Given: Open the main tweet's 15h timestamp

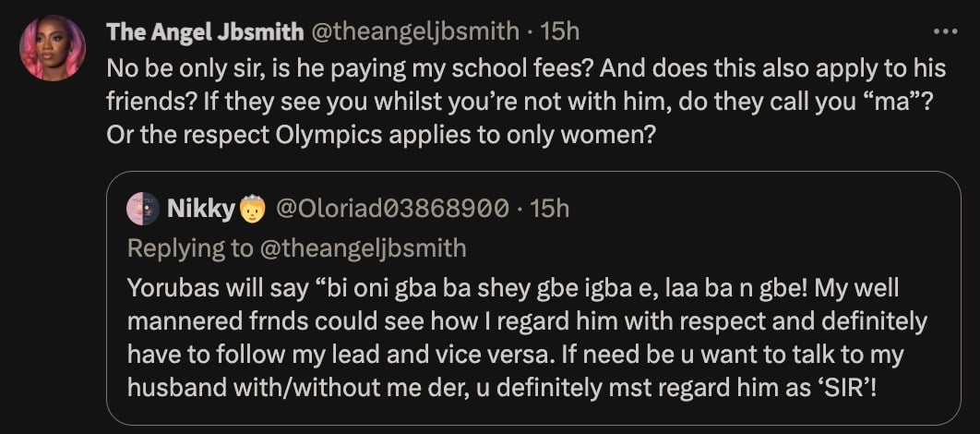Looking at the screenshot, I should click(x=559, y=31).
